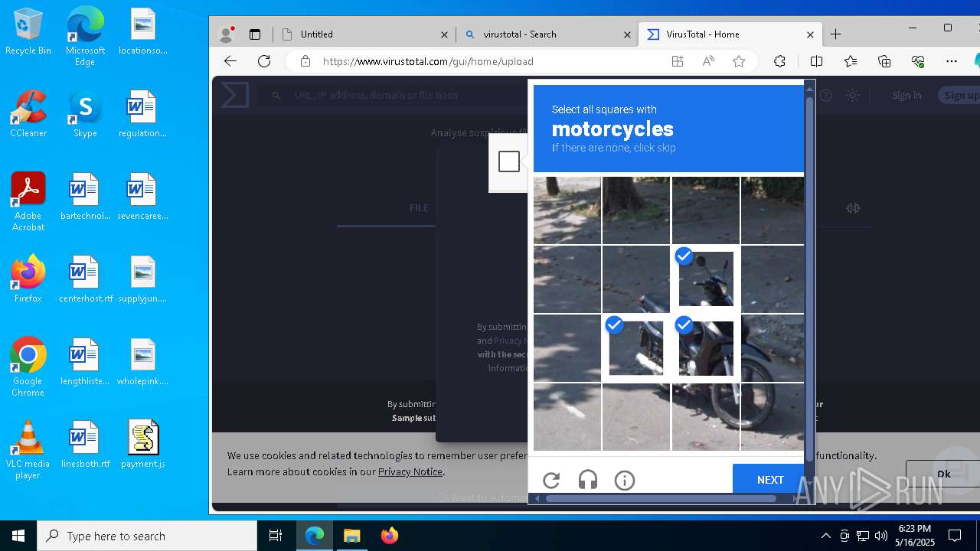Select payment.js file on desktop
This screenshot has width=980, height=551.
coord(143,445)
